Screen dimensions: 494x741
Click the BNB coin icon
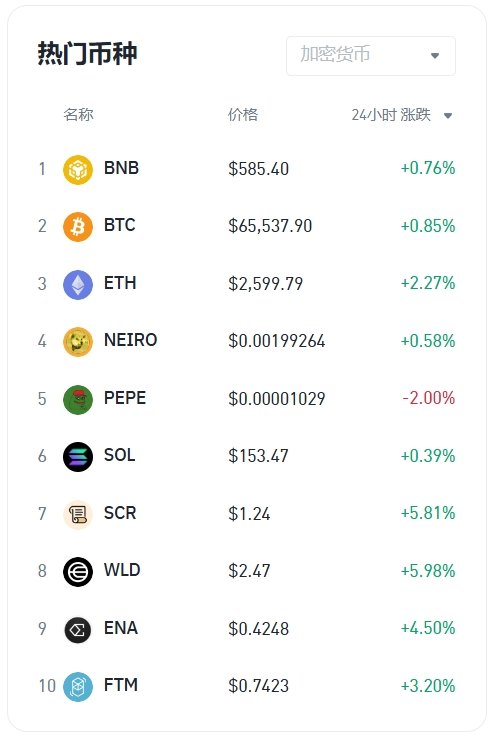click(x=78, y=169)
